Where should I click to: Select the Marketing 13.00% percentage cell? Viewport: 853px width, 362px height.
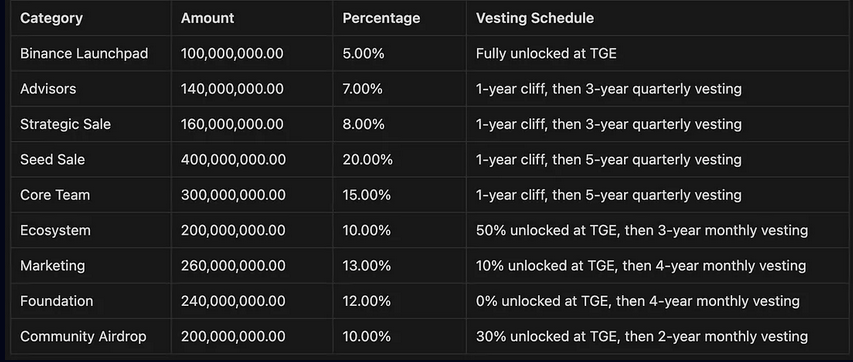click(367, 266)
